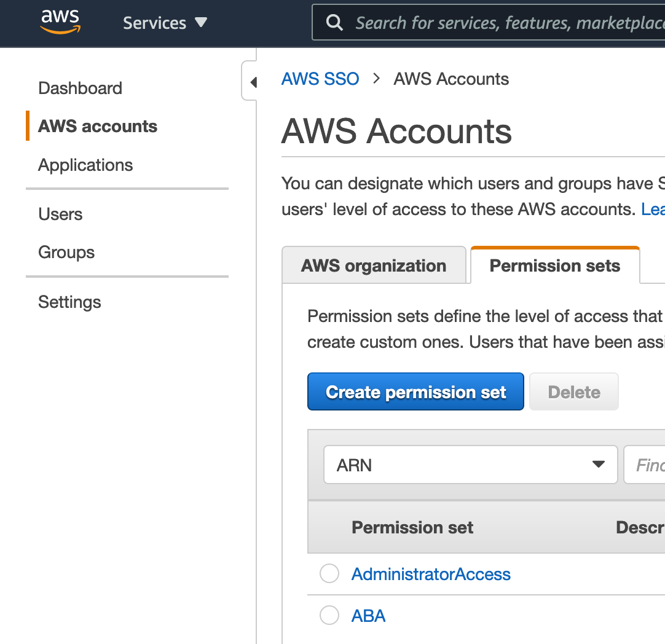Click Create permission set button
The width and height of the screenshot is (665, 644).
pyautogui.click(x=415, y=391)
